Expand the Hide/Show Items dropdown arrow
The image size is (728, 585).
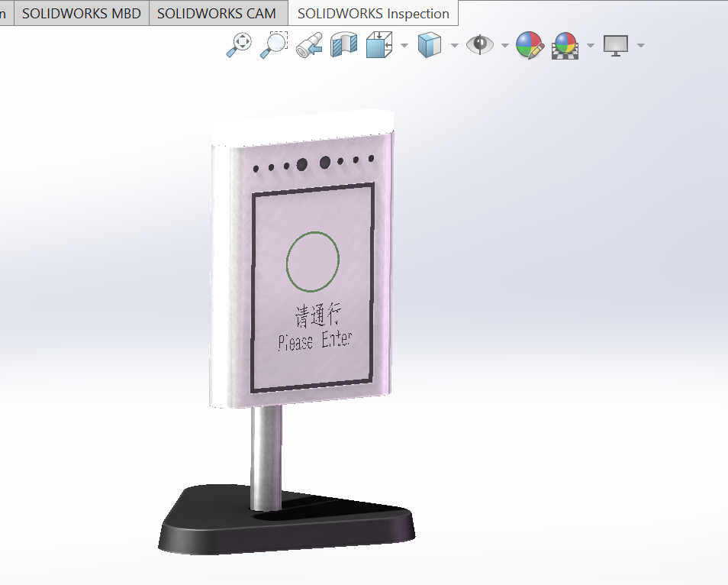click(x=504, y=46)
